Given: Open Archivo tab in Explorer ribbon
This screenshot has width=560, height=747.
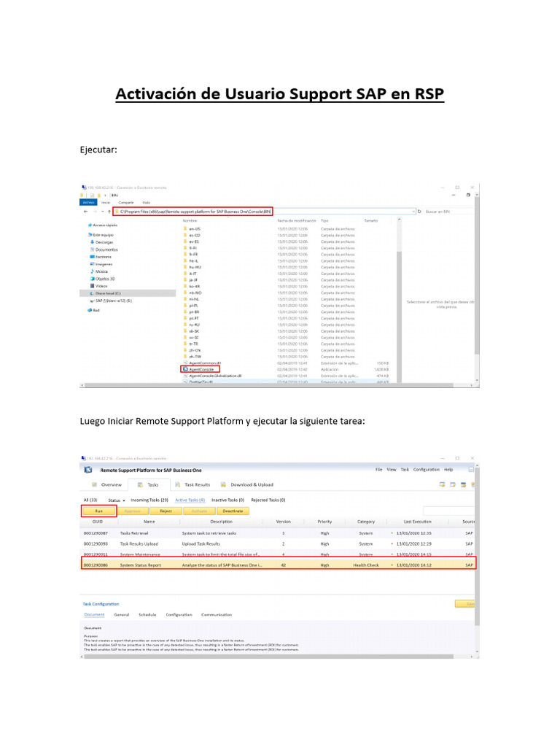Looking at the screenshot, I should [88, 203].
